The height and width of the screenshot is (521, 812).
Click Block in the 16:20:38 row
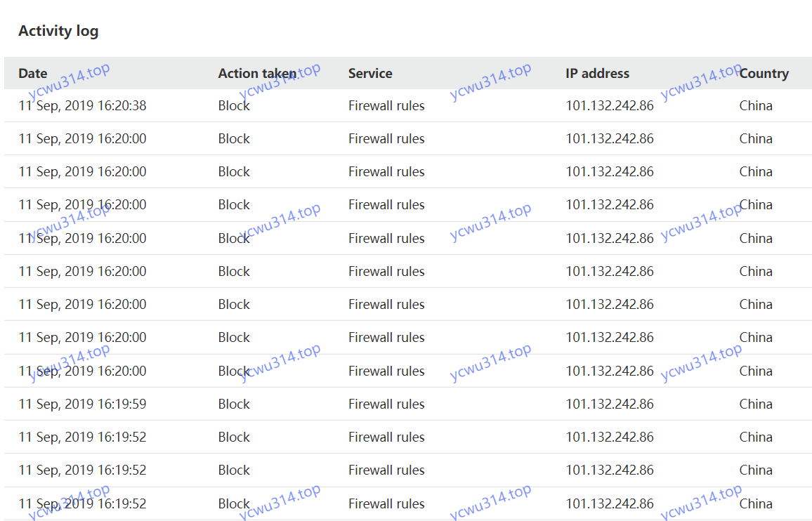[x=234, y=106]
